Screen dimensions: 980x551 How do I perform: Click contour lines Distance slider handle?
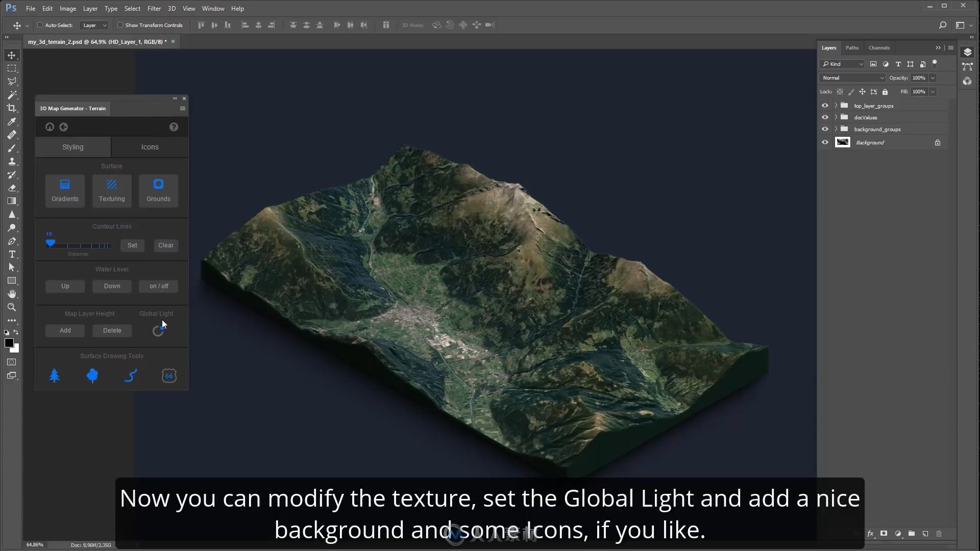[50, 243]
